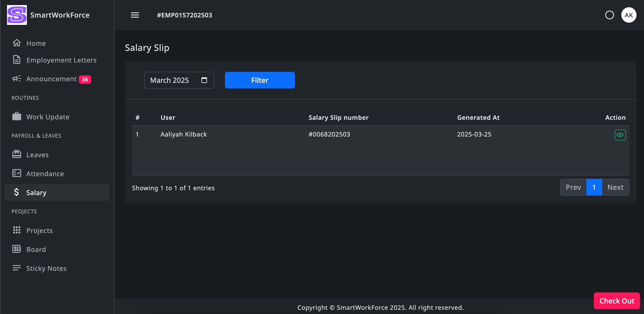
Task: Open the AK user avatar menu
Action: tap(629, 15)
